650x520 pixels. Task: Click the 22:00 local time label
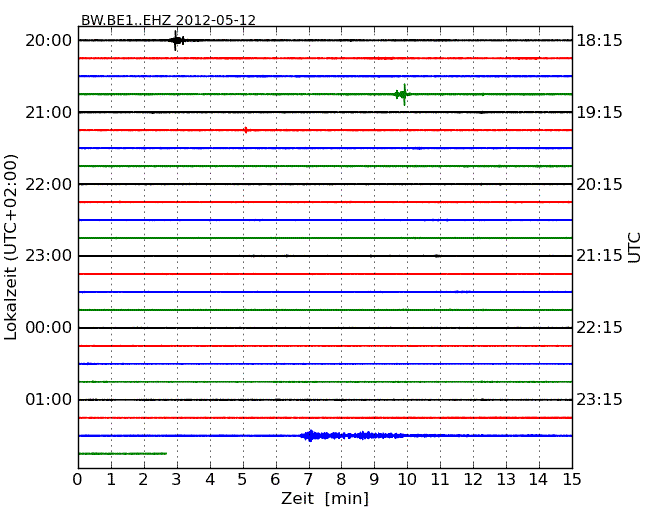point(49,184)
